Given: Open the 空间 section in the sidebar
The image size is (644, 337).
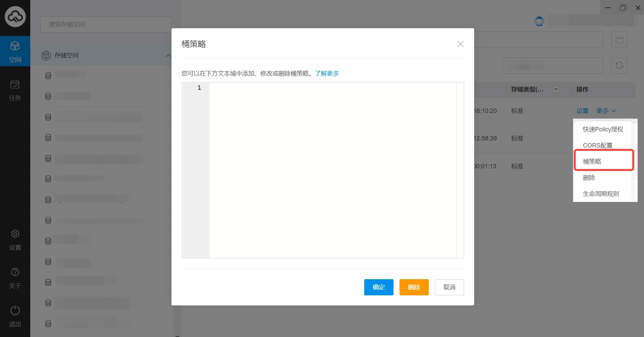Looking at the screenshot, I should point(15,51).
